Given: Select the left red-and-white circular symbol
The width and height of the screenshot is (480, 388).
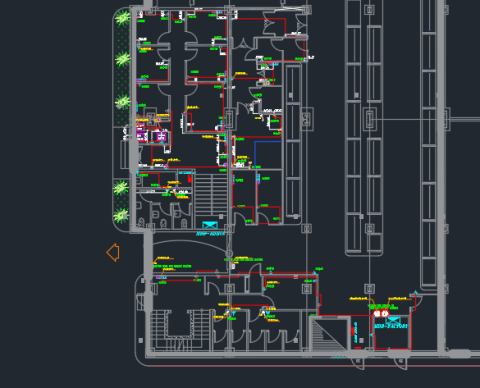Looking at the screenshot, I should click(x=377, y=313).
